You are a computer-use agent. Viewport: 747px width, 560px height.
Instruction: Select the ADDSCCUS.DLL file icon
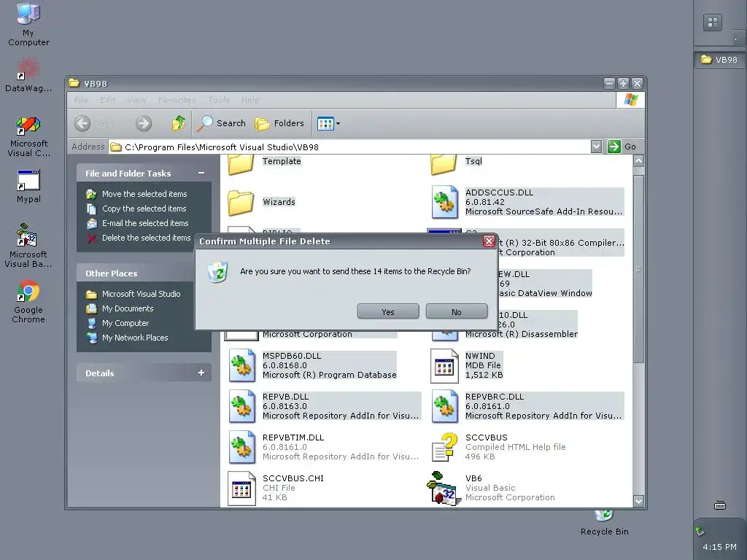[x=444, y=202]
